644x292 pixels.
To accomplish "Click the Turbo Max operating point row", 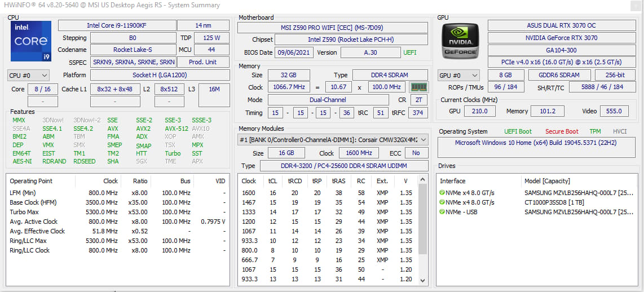I will tap(118, 212).
